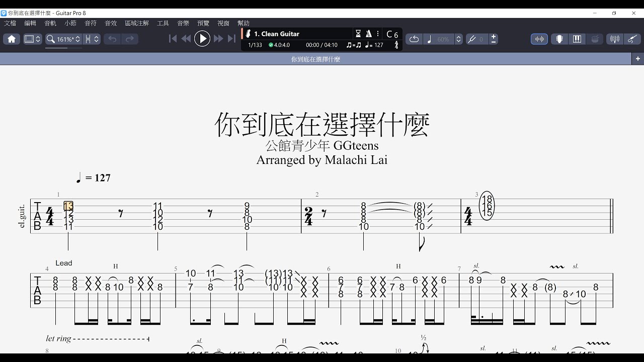The height and width of the screenshot is (362, 644).
Task: Open the 161% zoom level dropdown
Action: coord(63,39)
